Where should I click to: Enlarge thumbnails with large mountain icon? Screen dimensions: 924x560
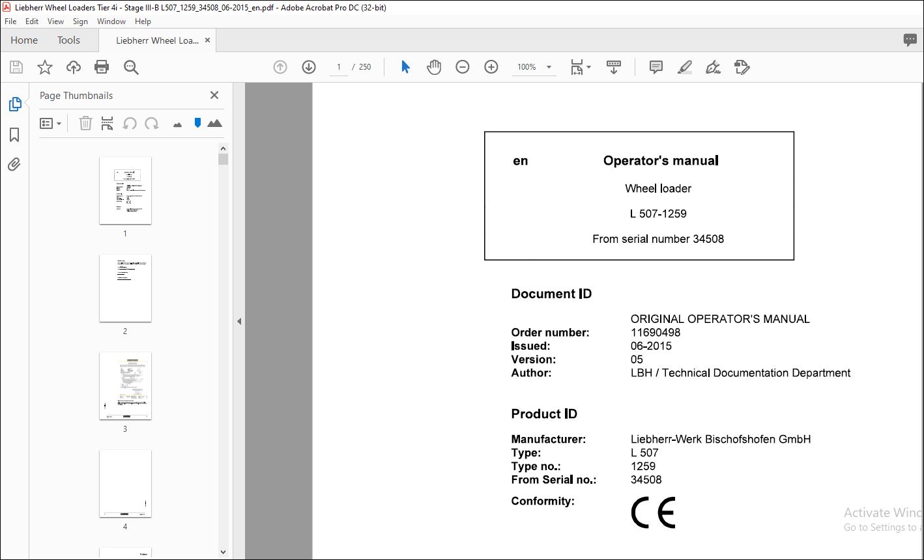pos(214,123)
